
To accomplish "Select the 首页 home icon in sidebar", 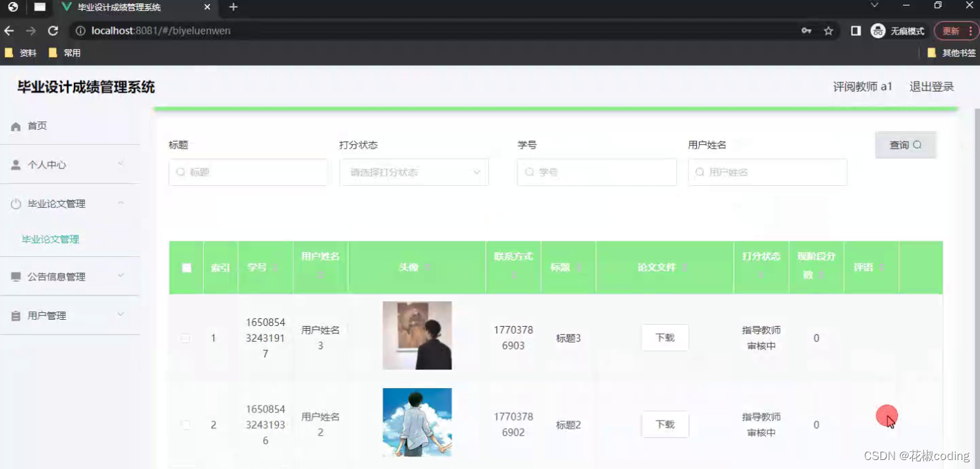I will 15,126.
